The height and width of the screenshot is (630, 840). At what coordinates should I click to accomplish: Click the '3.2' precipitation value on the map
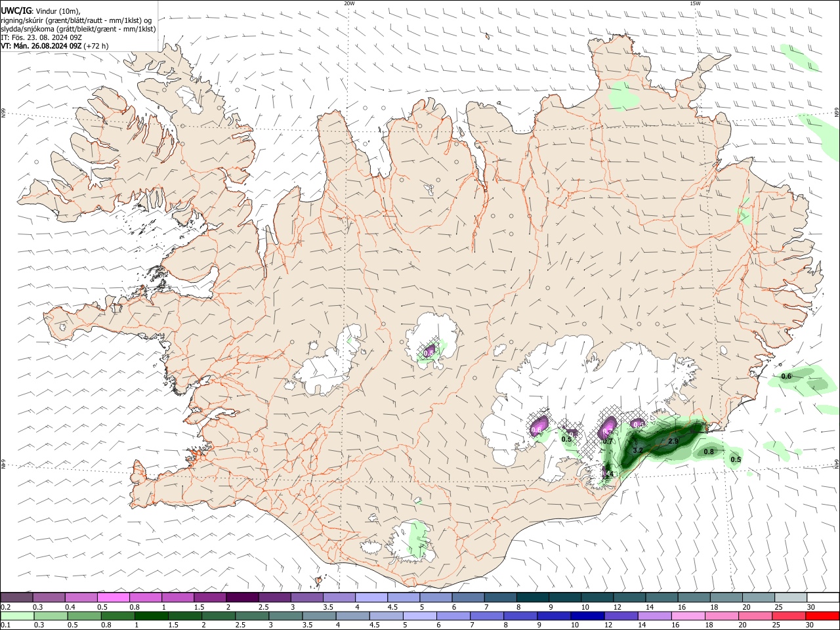point(637,451)
